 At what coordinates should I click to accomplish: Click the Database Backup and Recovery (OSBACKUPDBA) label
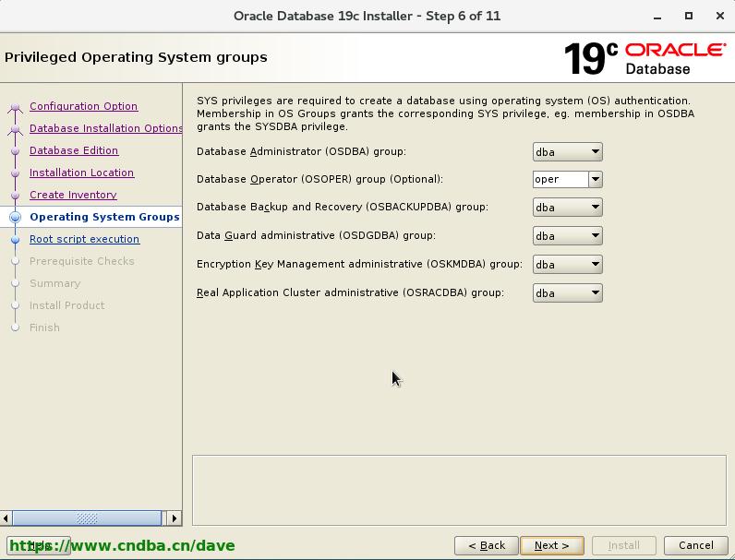click(343, 207)
